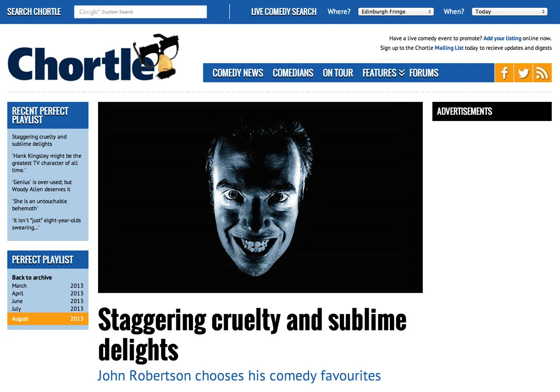Open the Chortle Facebook page icon

[504, 73]
